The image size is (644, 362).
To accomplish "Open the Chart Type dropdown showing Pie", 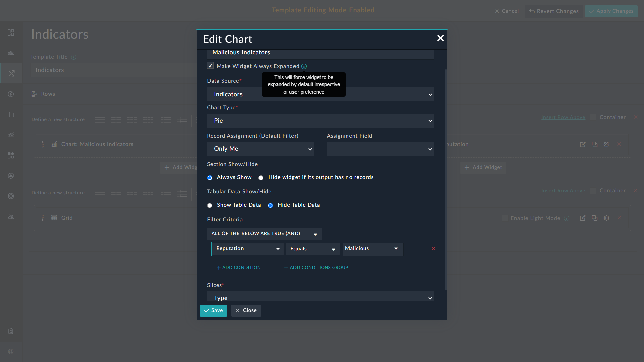I will click(320, 121).
